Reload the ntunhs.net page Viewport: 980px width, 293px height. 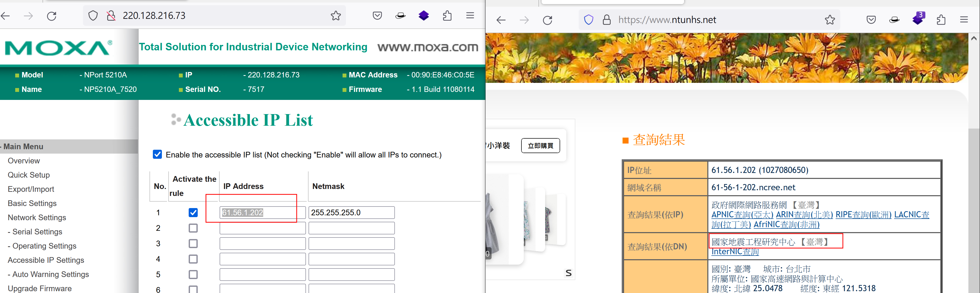pyautogui.click(x=547, y=20)
